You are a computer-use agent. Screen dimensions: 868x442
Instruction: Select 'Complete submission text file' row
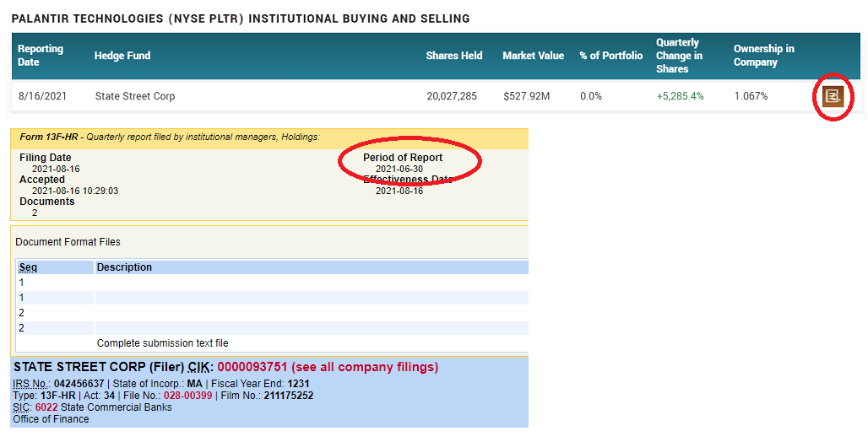click(162, 343)
